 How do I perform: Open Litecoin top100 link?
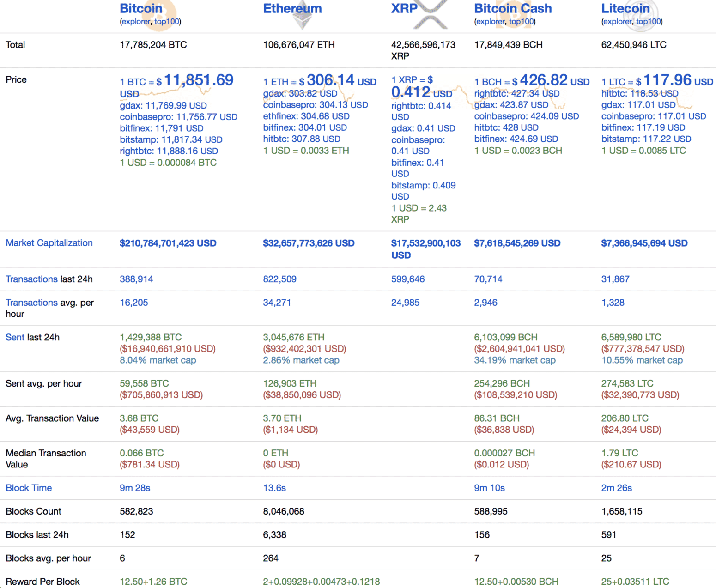pos(648,21)
